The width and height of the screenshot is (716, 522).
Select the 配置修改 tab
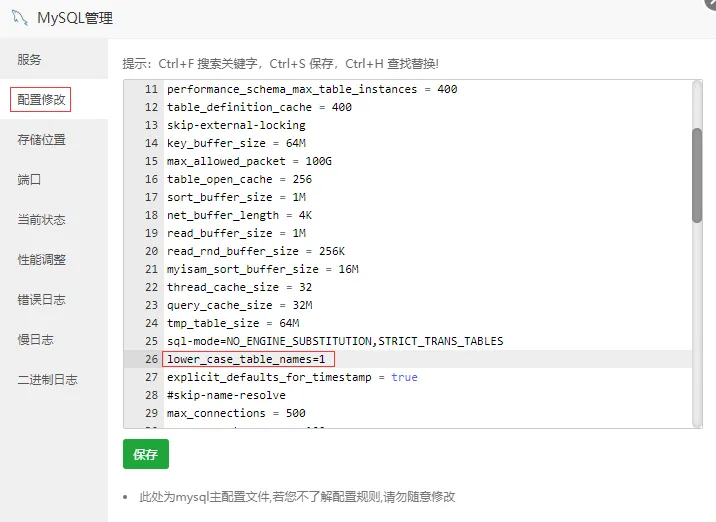click(41, 100)
